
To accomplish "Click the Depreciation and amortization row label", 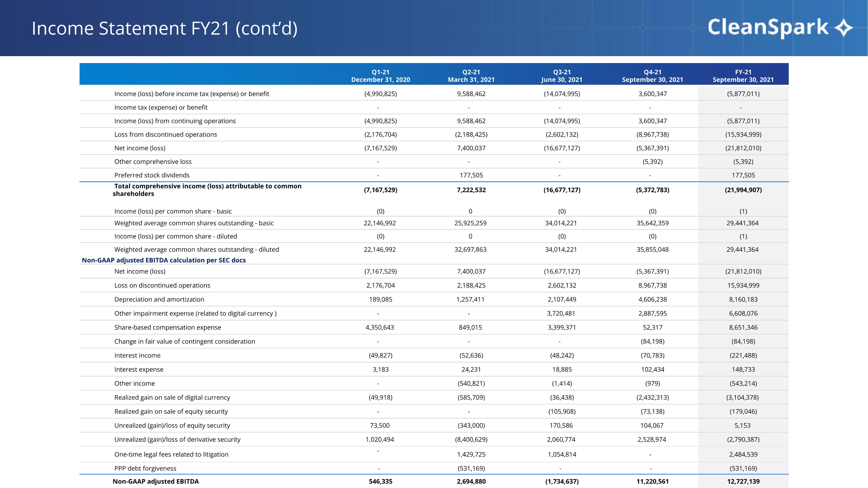I will [x=159, y=299].
